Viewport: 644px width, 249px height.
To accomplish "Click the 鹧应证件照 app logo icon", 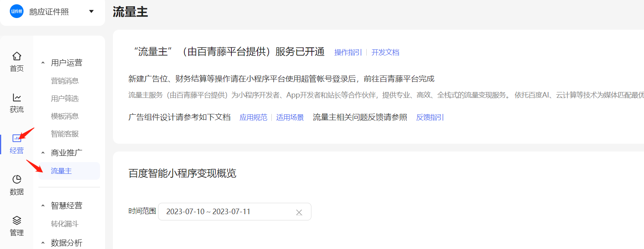I will (x=17, y=11).
